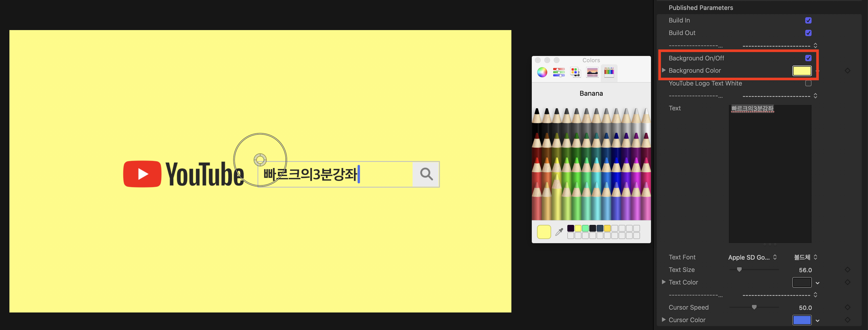Click the Background Color yellow swatch
868x330 pixels.
coord(802,71)
